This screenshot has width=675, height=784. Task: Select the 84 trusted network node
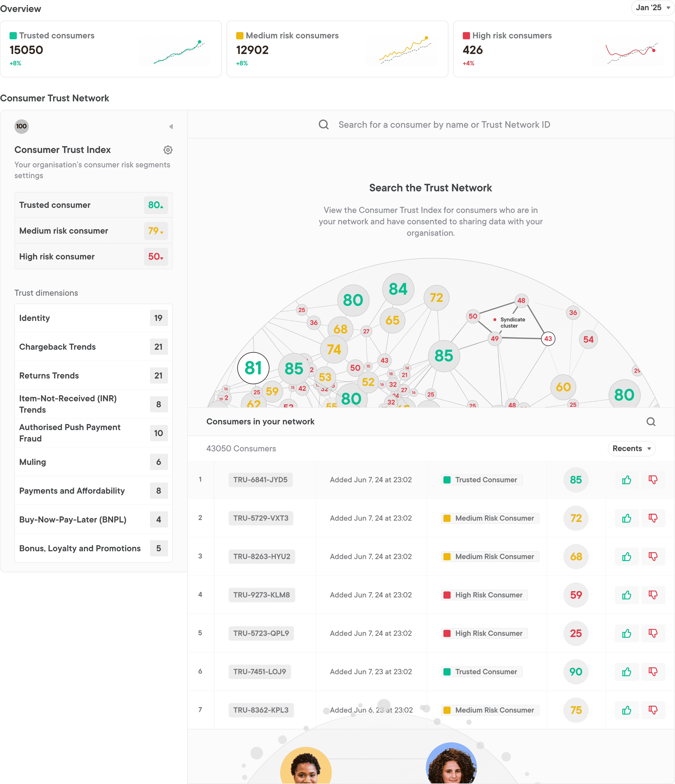[x=398, y=289]
